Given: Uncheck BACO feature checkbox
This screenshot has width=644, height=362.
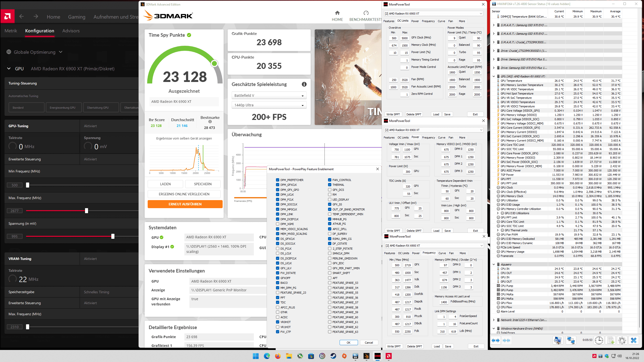Looking at the screenshot, I should click(x=277, y=283).
